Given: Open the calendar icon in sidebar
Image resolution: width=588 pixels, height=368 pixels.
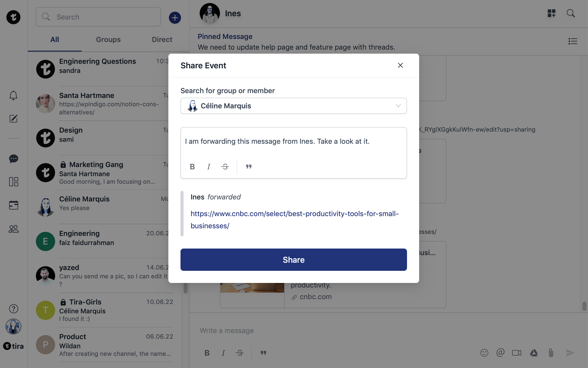Looking at the screenshot, I should click(x=13, y=205).
